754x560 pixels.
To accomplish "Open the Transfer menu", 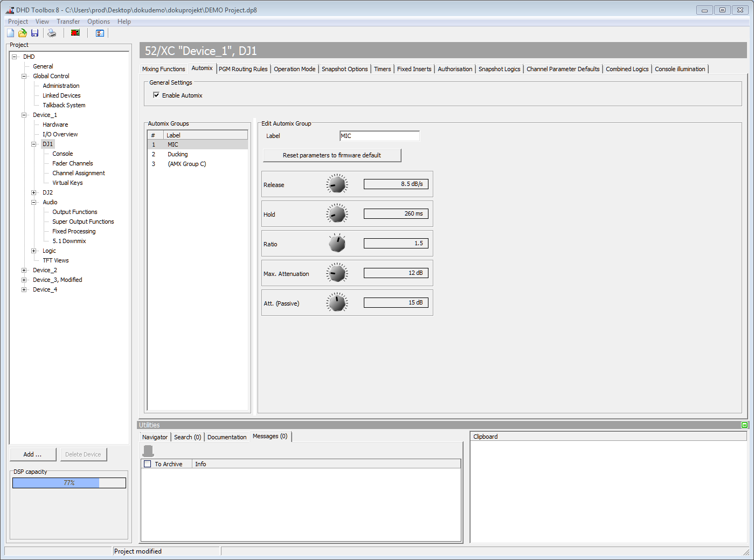I will click(68, 21).
